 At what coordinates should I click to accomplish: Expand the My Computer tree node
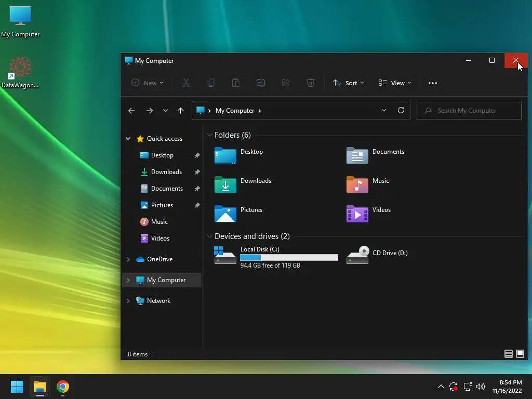tap(128, 280)
